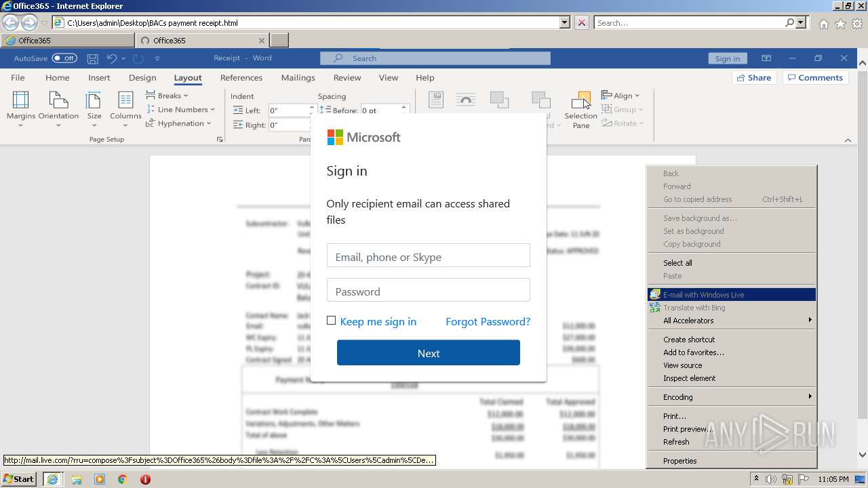The width and height of the screenshot is (868, 488).
Task: Click the Save icon in Word title bar
Action: coord(93,58)
